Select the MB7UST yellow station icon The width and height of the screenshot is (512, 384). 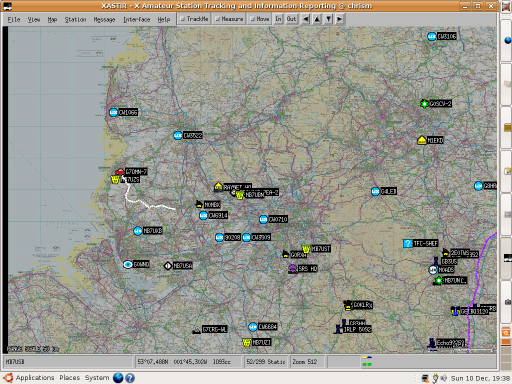pyautogui.click(x=306, y=249)
